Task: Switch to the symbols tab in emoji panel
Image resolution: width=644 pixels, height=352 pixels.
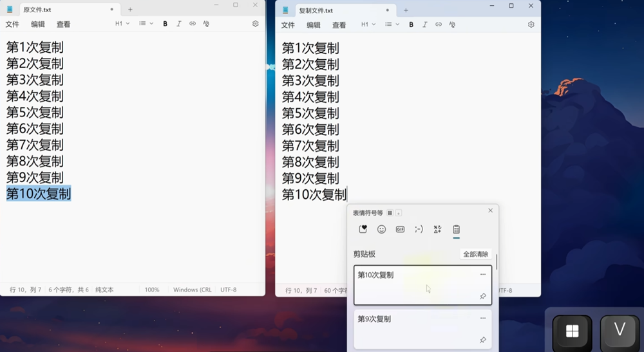Action: point(437,229)
